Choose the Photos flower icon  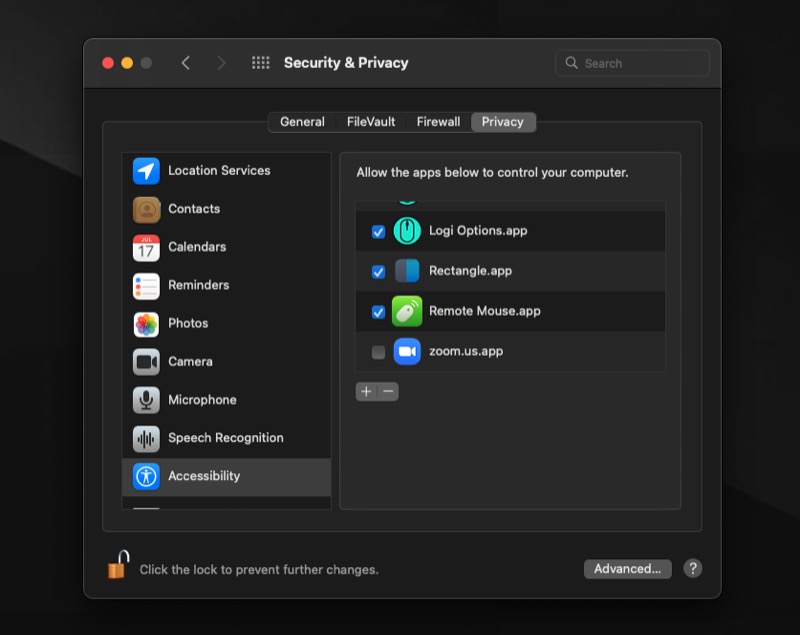coord(146,324)
